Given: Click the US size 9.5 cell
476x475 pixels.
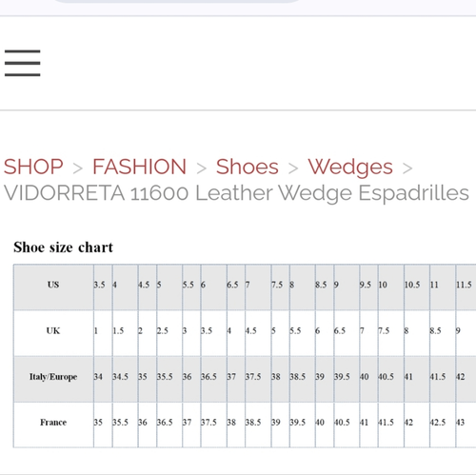Looking at the screenshot, I should (x=368, y=287).
